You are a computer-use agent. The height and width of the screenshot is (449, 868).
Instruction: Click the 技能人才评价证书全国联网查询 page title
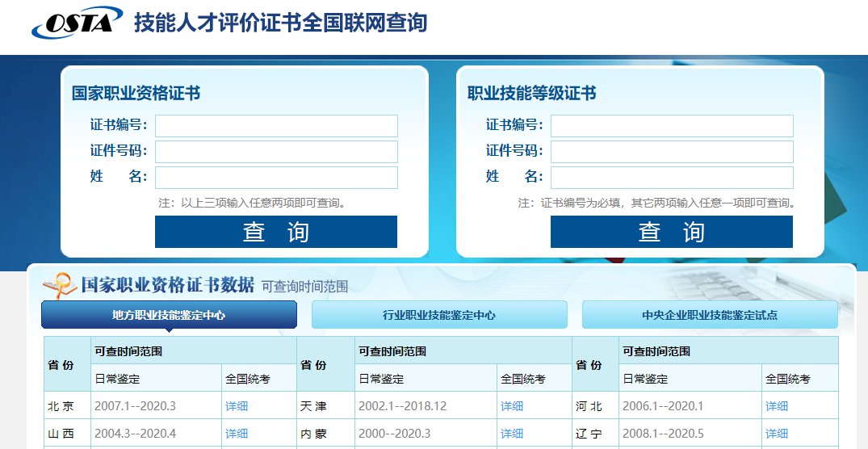[280, 23]
